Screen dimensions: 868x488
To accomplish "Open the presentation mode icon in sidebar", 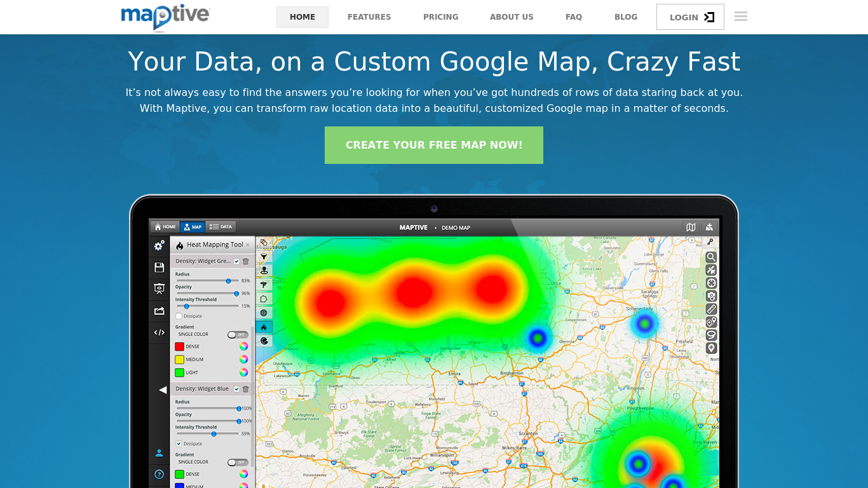I will pyautogui.click(x=159, y=288).
